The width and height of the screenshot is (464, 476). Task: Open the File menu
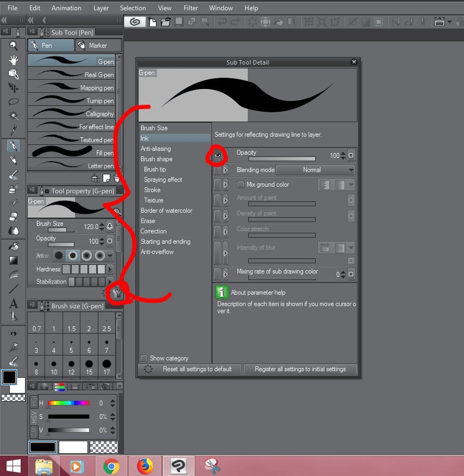tap(12, 8)
